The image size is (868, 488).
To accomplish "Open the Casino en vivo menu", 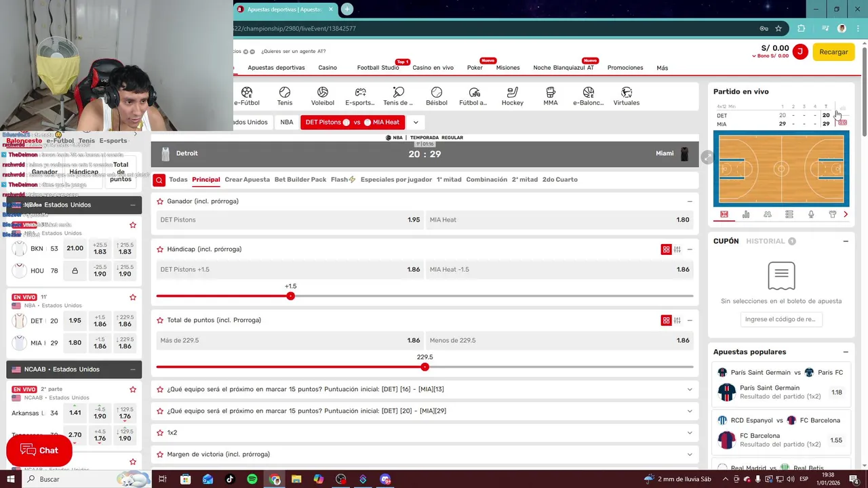I will (433, 68).
